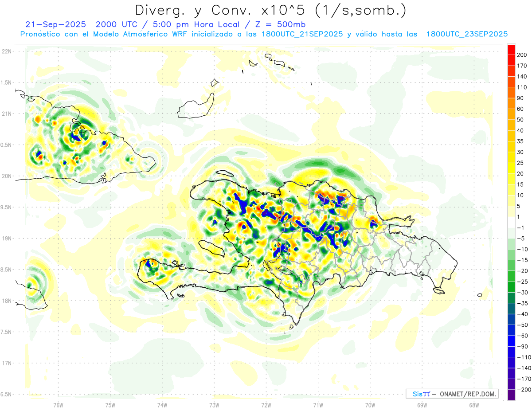Screen dimensions: 532x411
Task: Click the '22N' latitude label
Action: point(7,51)
